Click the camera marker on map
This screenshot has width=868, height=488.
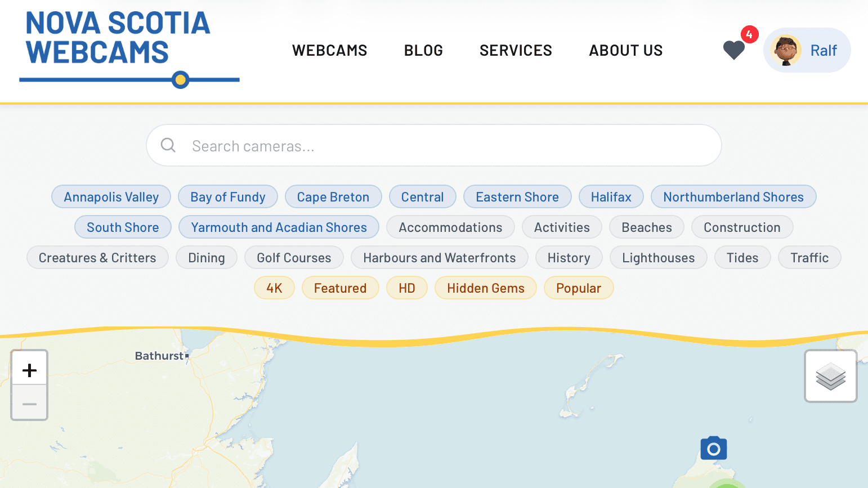tap(713, 449)
